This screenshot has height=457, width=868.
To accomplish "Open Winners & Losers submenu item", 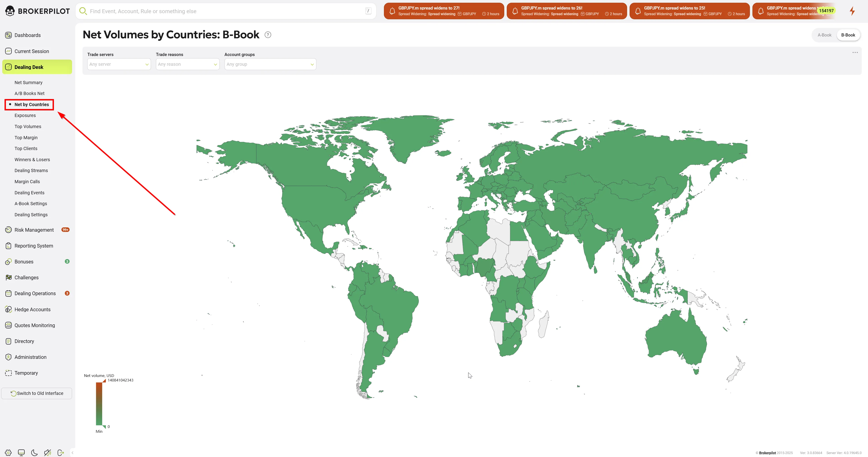I will point(32,159).
